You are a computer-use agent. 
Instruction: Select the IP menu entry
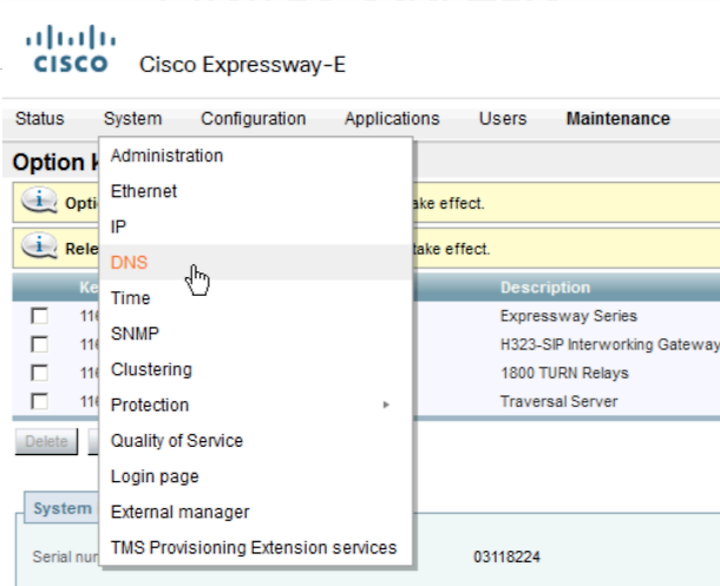tap(256, 227)
